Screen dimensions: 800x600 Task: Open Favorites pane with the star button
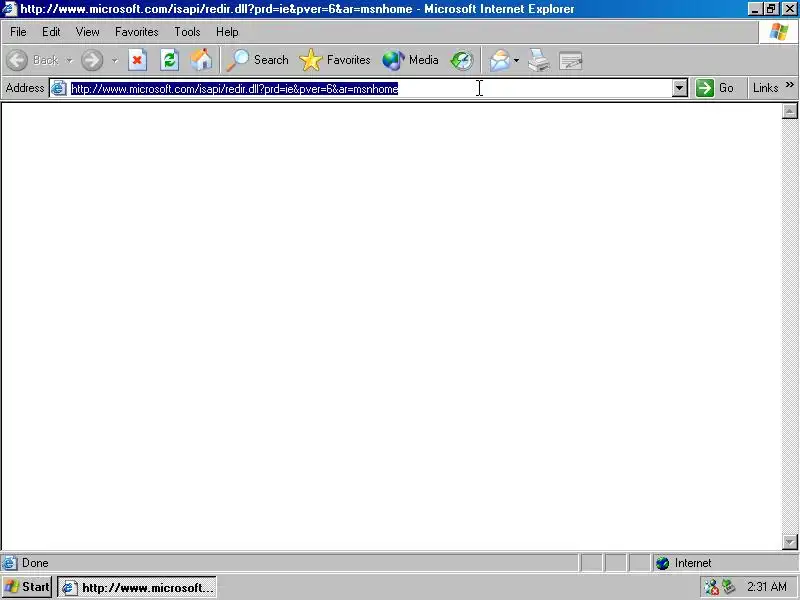(x=335, y=60)
